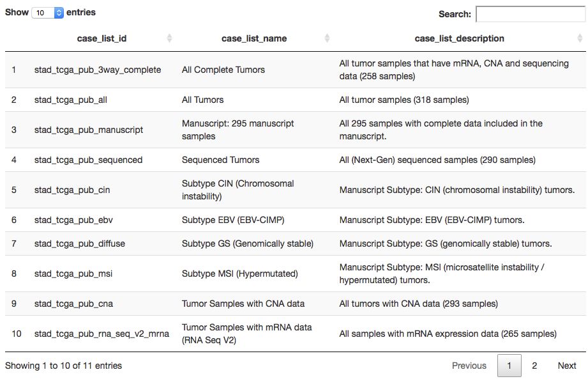Sort by the case_list_name column header

pyautogui.click(x=254, y=38)
